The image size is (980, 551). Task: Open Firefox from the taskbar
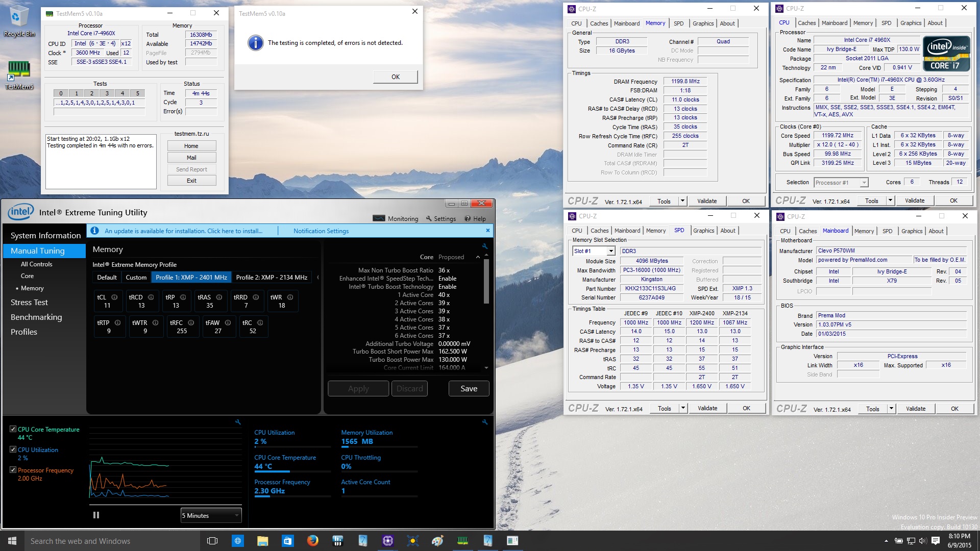(x=312, y=541)
